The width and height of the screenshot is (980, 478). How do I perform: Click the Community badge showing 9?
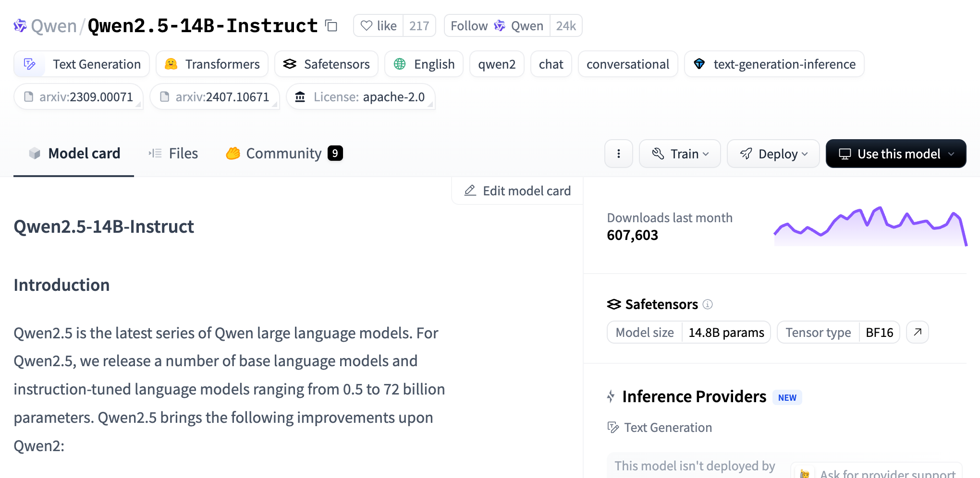click(x=335, y=153)
